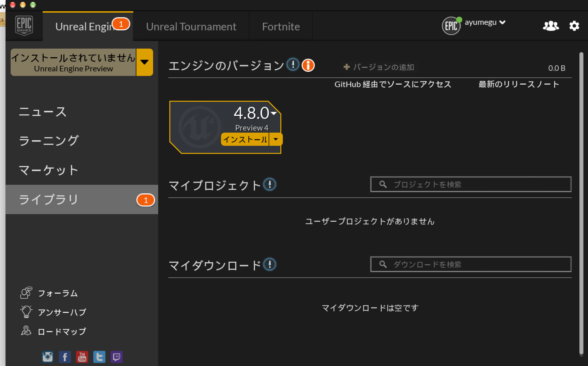Image resolution: width=588 pixels, height=366 pixels.
Task: Switch to the Unreal Engine tab
Action: 88,26
